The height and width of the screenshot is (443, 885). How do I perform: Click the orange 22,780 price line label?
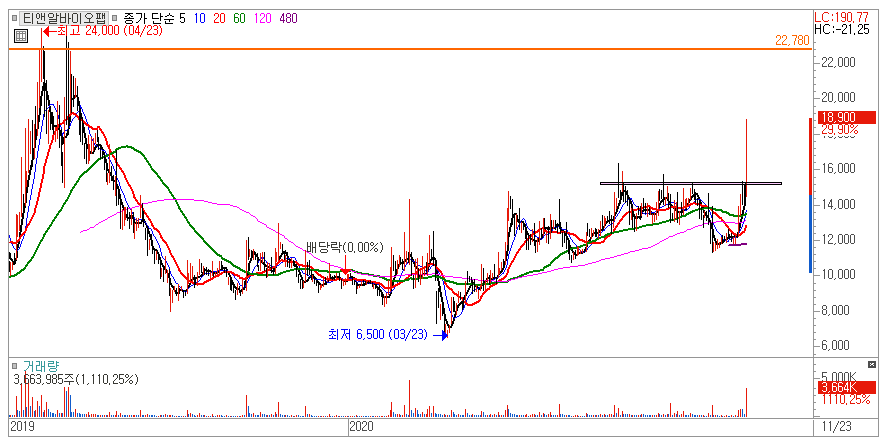point(792,41)
